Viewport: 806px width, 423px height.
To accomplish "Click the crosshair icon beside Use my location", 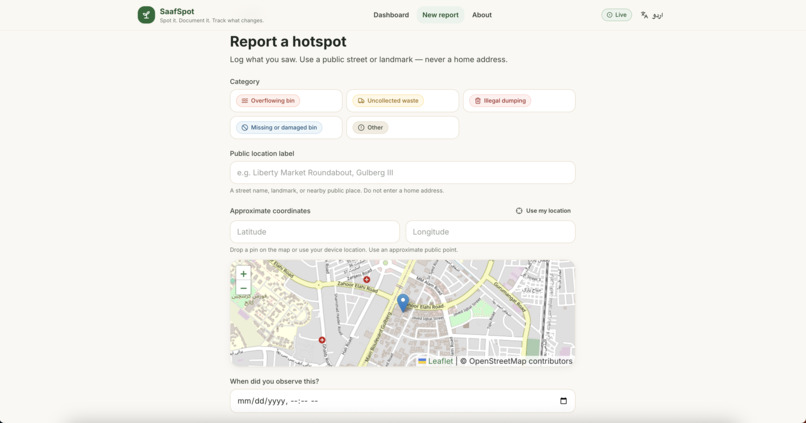I will point(519,211).
